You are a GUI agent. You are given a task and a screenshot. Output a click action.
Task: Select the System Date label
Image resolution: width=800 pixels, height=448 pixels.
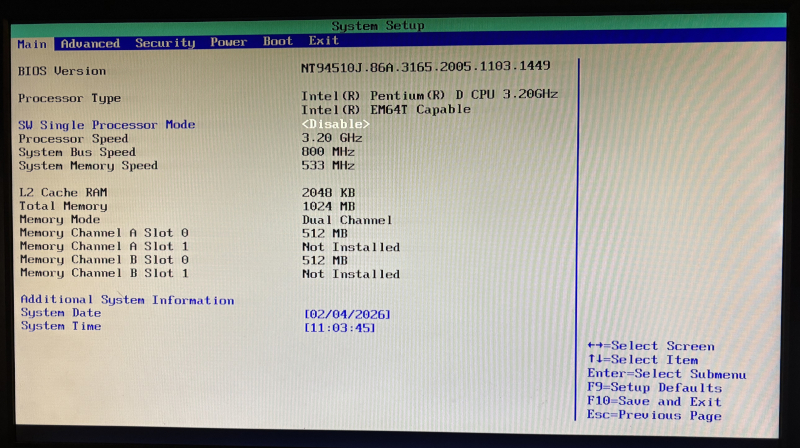61,313
